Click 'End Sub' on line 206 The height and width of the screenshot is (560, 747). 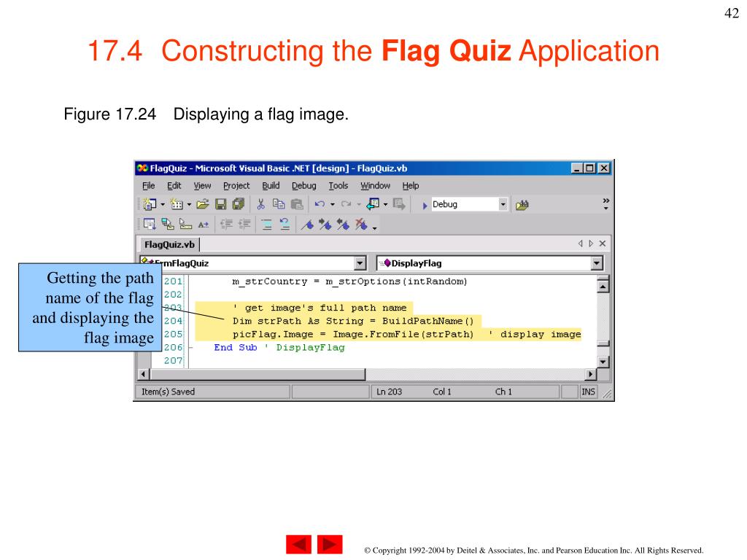(x=236, y=348)
